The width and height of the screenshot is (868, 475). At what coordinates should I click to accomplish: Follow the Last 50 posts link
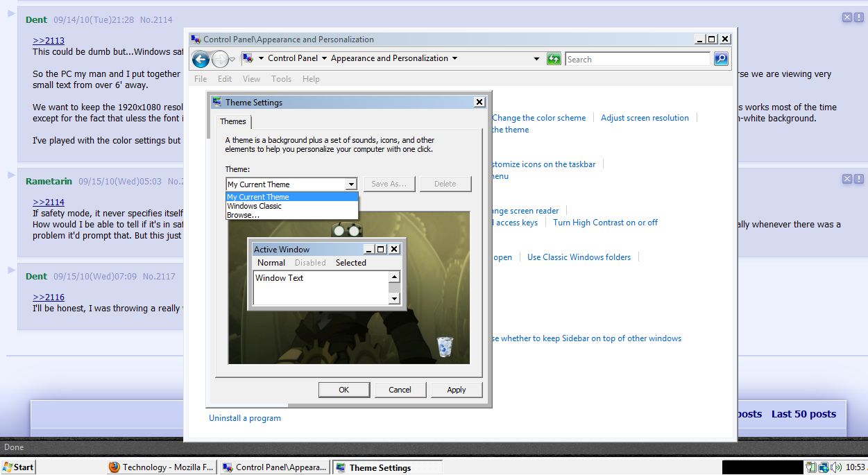[803, 414]
